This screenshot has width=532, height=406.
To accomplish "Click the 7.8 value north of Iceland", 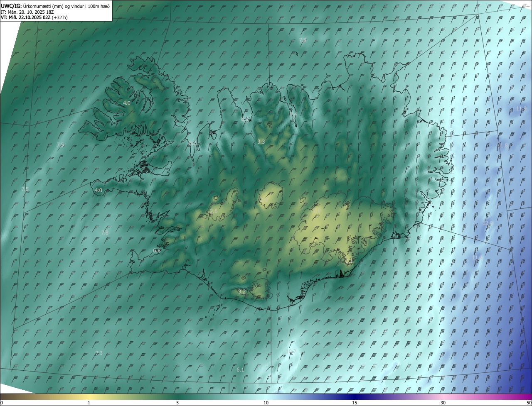I will (303, 40).
